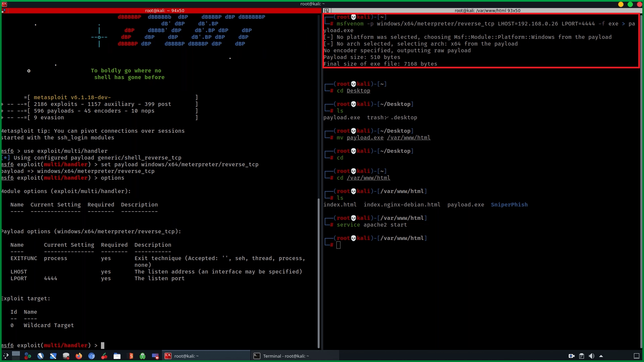Switch to 'Terminal - root@kali: ~' taskbar window

pos(294,356)
